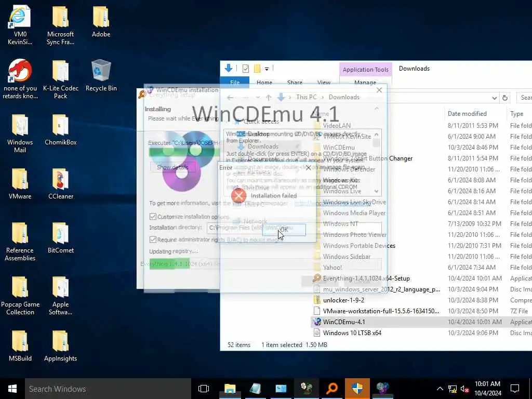Viewport: 532px width, 399px height.
Task: Sort by Date modified column
Action: pyautogui.click(x=467, y=114)
